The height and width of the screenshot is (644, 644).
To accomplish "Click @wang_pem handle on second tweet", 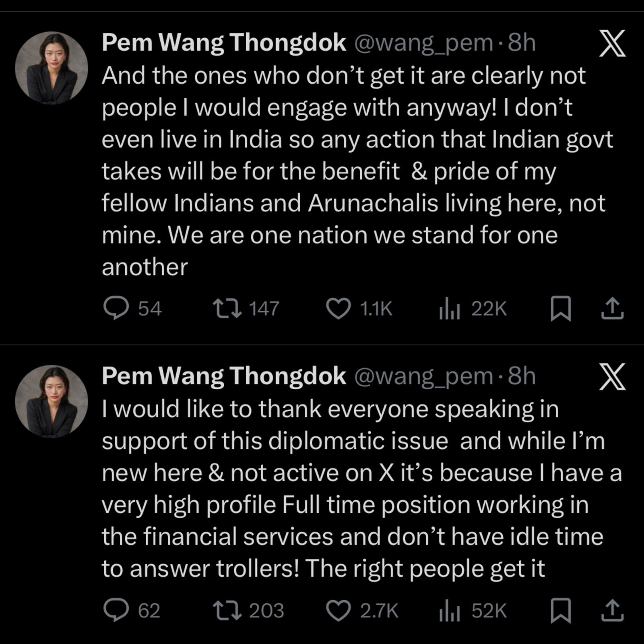I will point(423,376).
